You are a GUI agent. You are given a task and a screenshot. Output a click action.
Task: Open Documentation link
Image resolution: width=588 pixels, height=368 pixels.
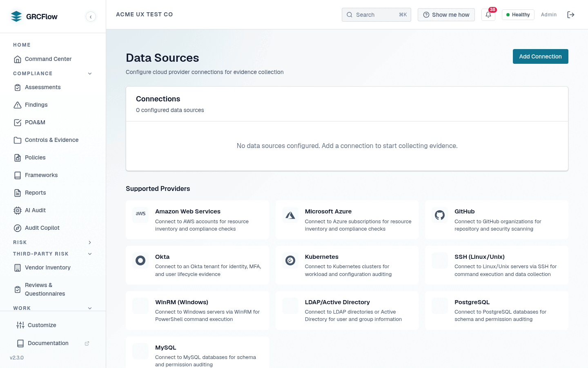click(53, 343)
